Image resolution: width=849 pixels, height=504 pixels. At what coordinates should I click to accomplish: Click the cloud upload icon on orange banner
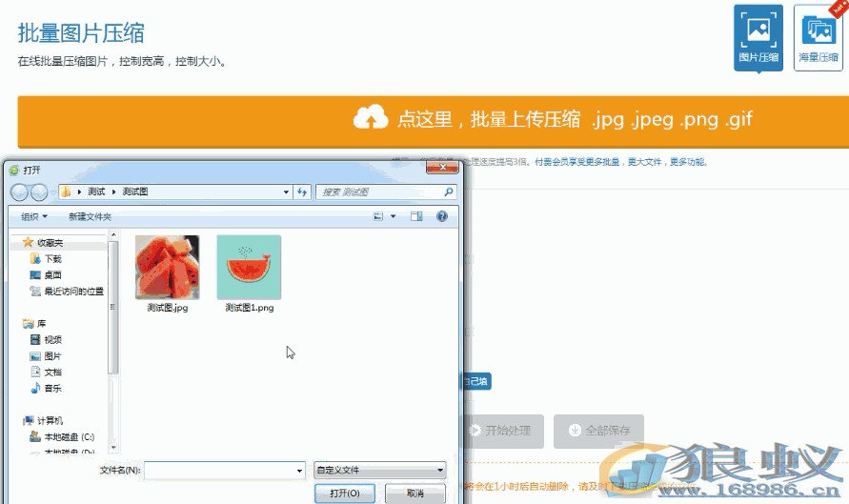click(x=371, y=117)
